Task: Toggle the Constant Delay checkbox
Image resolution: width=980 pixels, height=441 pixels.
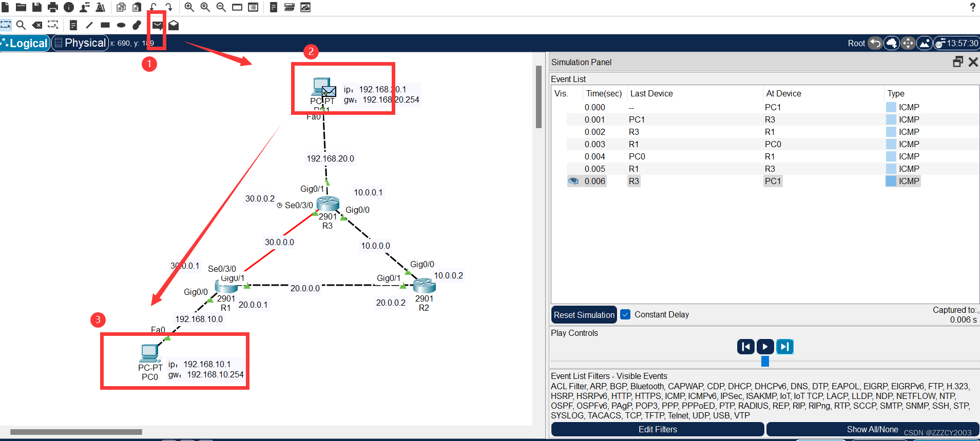Action: pyautogui.click(x=625, y=314)
